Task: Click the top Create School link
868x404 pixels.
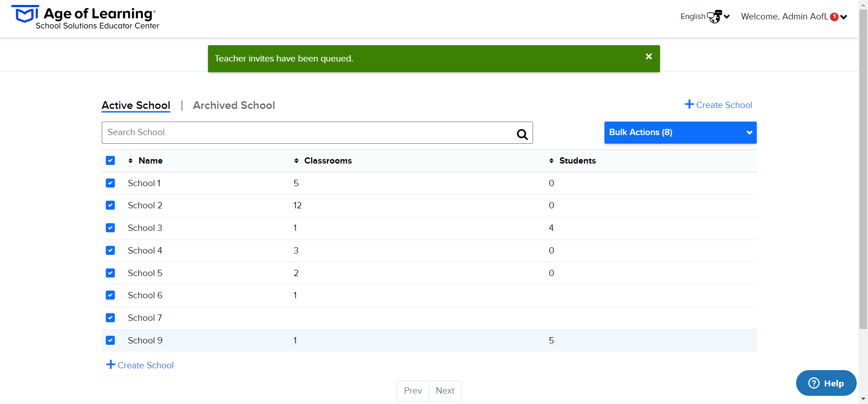Action: click(718, 105)
